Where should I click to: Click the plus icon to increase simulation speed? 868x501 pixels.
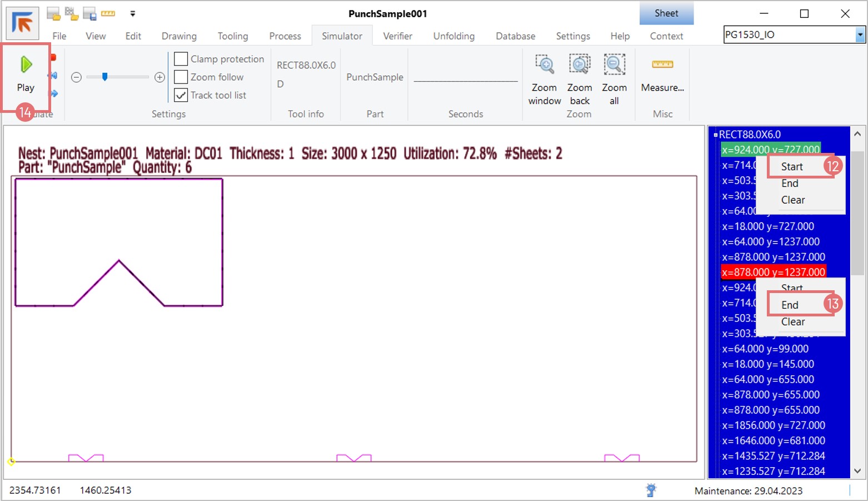(159, 77)
